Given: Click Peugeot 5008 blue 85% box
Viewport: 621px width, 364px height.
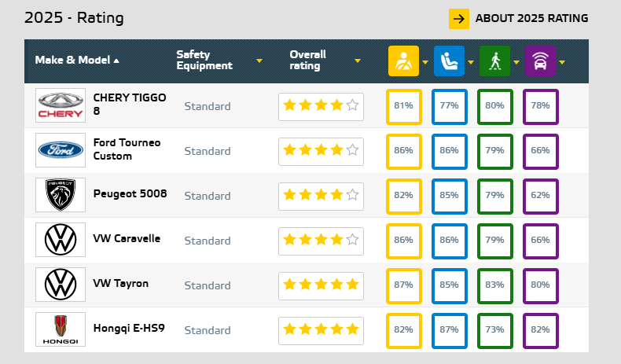Looking at the screenshot, I should click(x=449, y=196).
